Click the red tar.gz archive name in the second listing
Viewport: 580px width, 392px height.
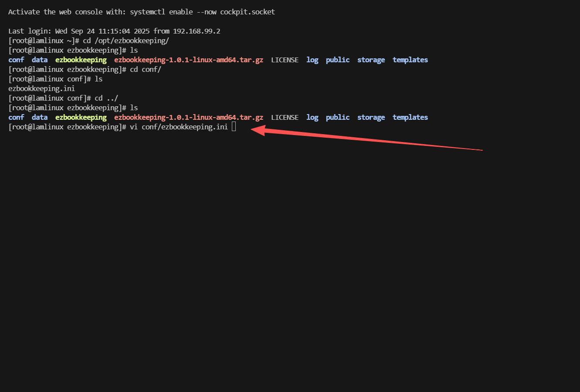point(188,117)
